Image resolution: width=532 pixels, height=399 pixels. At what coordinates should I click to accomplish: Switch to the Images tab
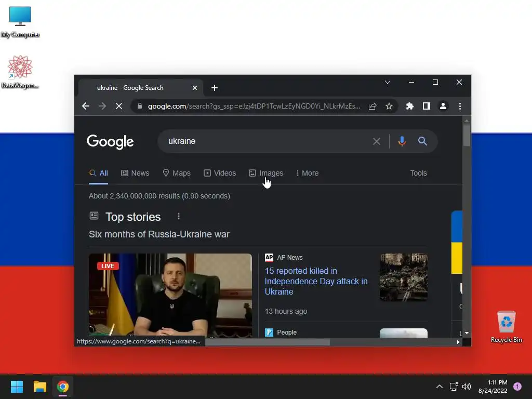266,173
